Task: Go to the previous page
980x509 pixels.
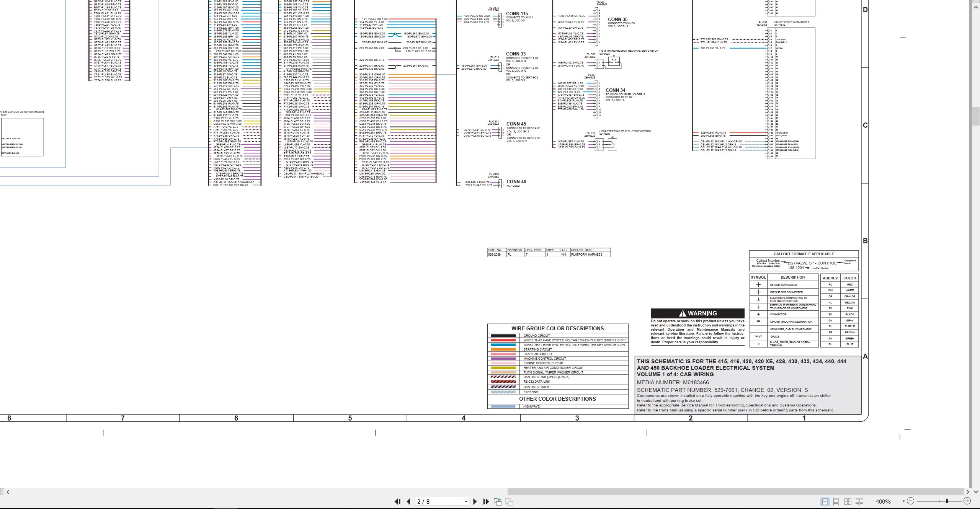Action: [408, 501]
